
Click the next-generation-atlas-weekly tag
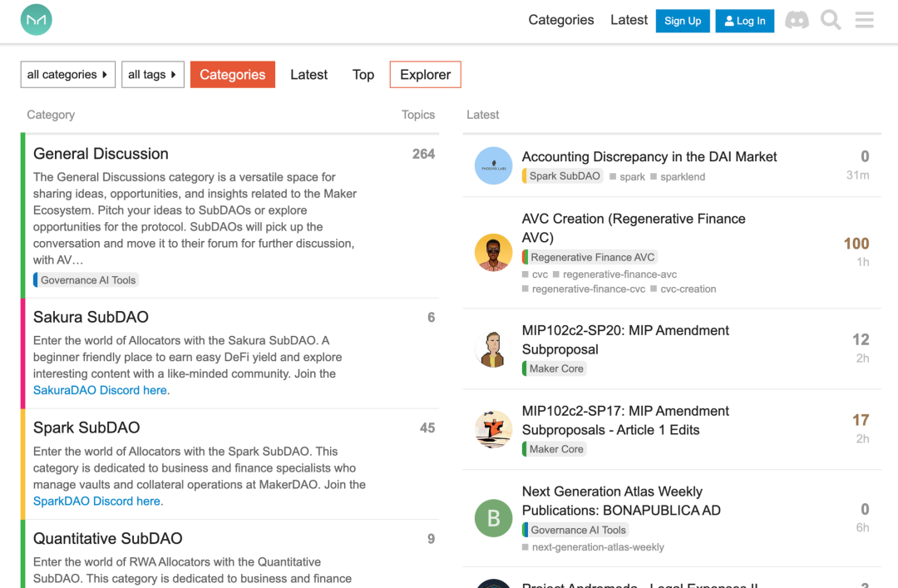tap(593, 547)
